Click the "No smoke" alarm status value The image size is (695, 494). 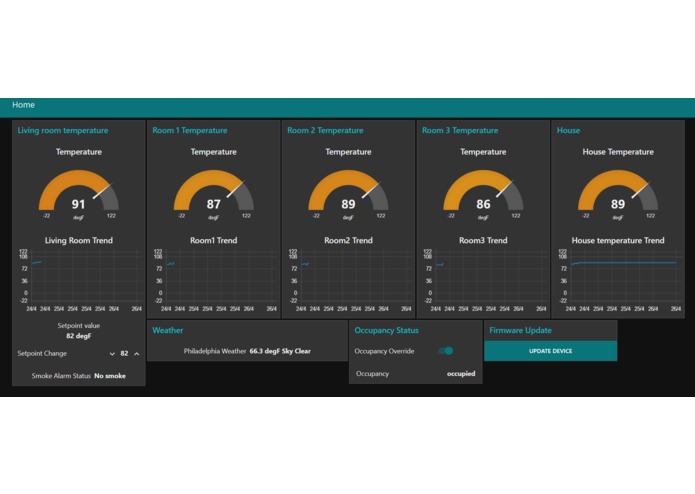point(110,376)
